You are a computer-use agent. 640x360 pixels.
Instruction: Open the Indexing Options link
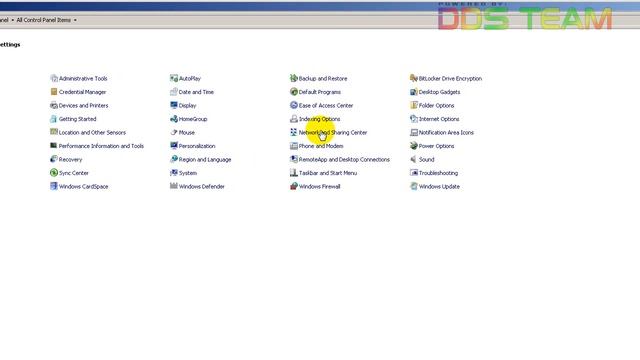[x=319, y=119]
